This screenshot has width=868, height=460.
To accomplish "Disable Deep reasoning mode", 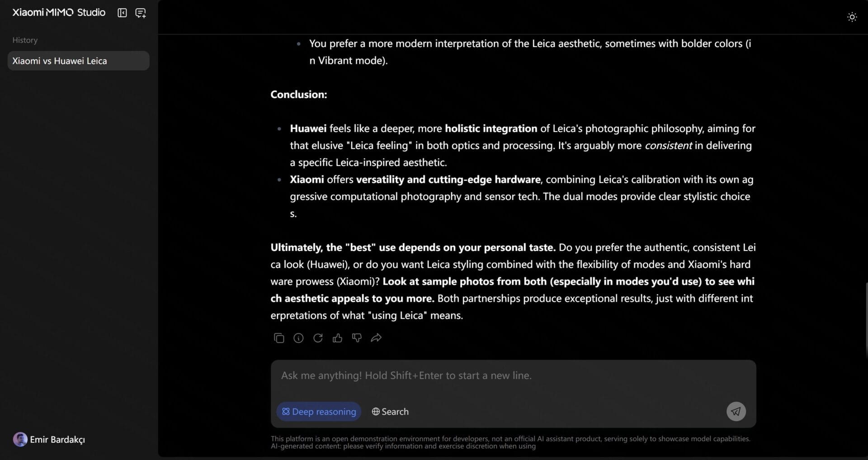I will point(319,412).
